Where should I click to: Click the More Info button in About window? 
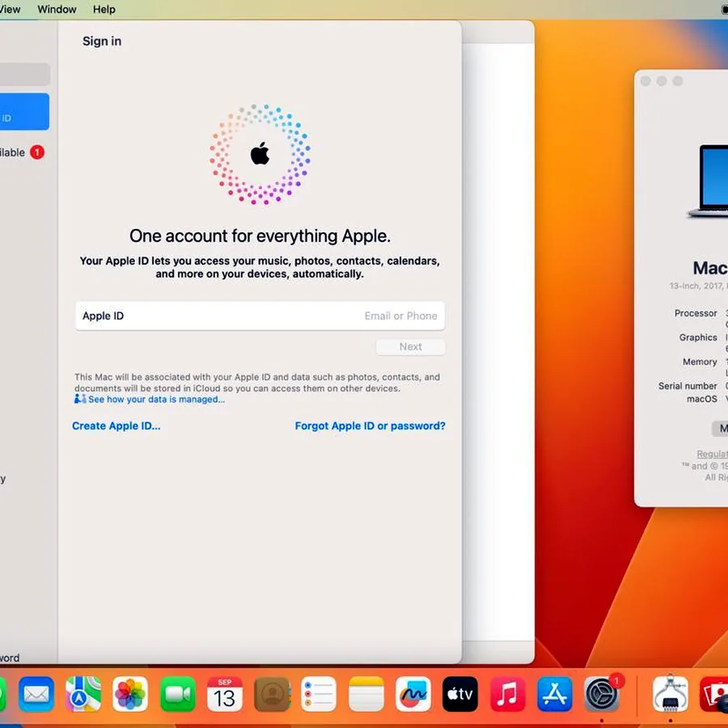(720, 428)
